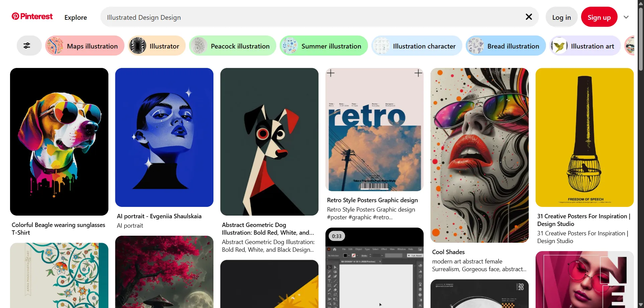
Task: Select the Bread illustration chip
Action: [x=505, y=46]
